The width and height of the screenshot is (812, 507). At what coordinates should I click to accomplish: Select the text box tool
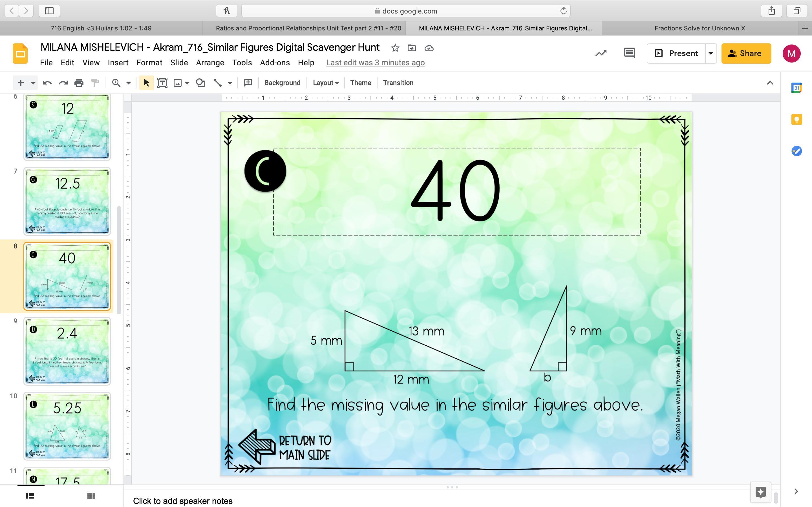click(162, 83)
